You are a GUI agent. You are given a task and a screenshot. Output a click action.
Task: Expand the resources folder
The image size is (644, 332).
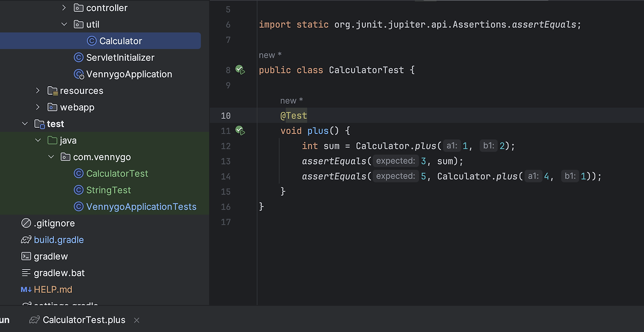click(x=38, y=91)
